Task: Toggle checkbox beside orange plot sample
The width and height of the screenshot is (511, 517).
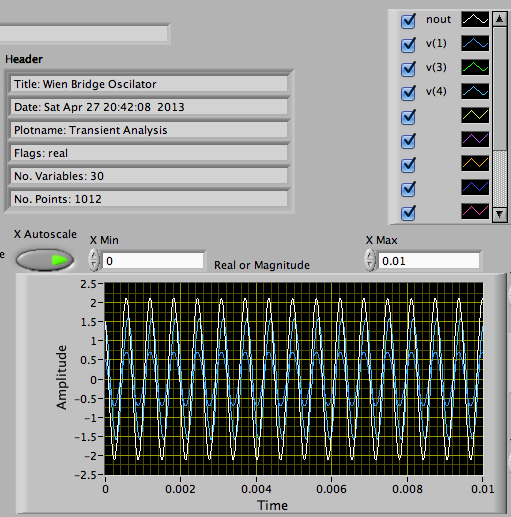Action: click(408, 165)
